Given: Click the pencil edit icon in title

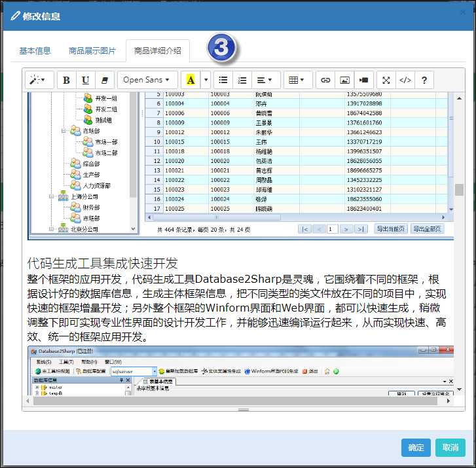Looking at the screenshot, I should (x=15, y=16).
